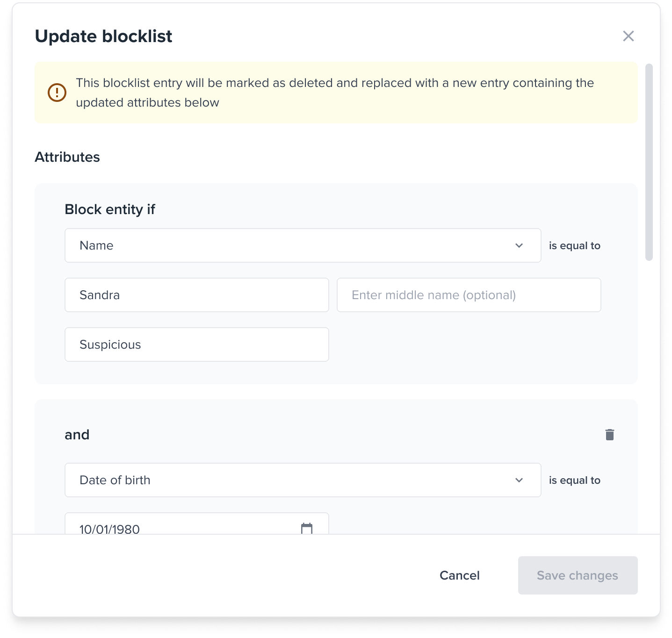
Task: Click the dialog's vertical scrollbar thumb
Action: point(649,162)
